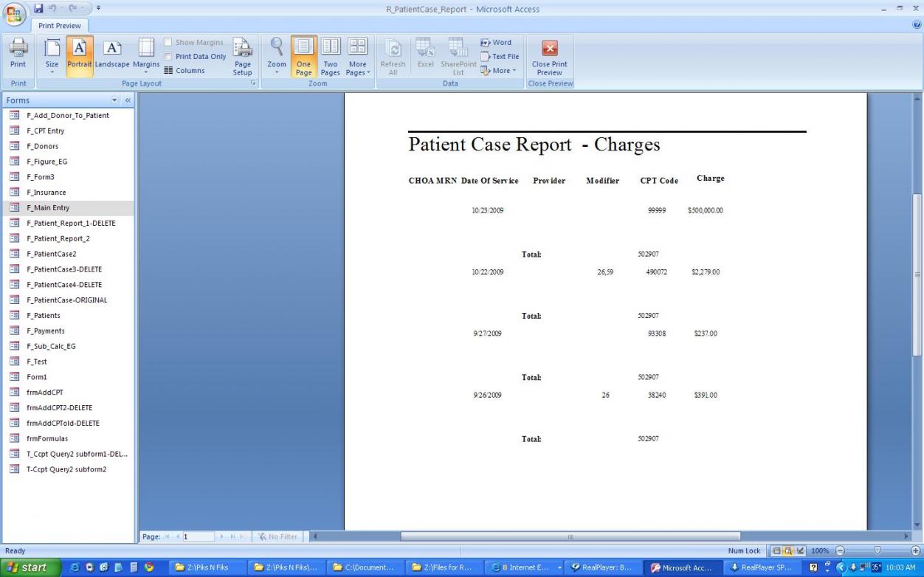Open the Margins dropdown
924x577 pixels.
[x=146, y=55]
